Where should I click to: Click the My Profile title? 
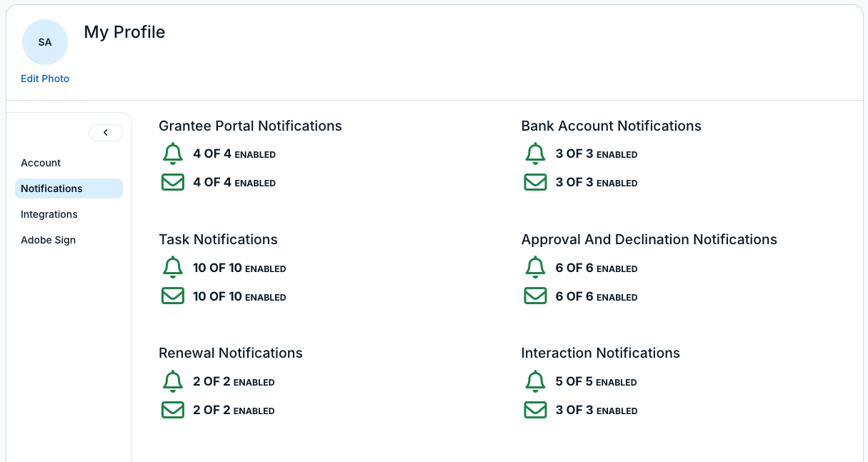pyautogui.click(x=125, y=32)
